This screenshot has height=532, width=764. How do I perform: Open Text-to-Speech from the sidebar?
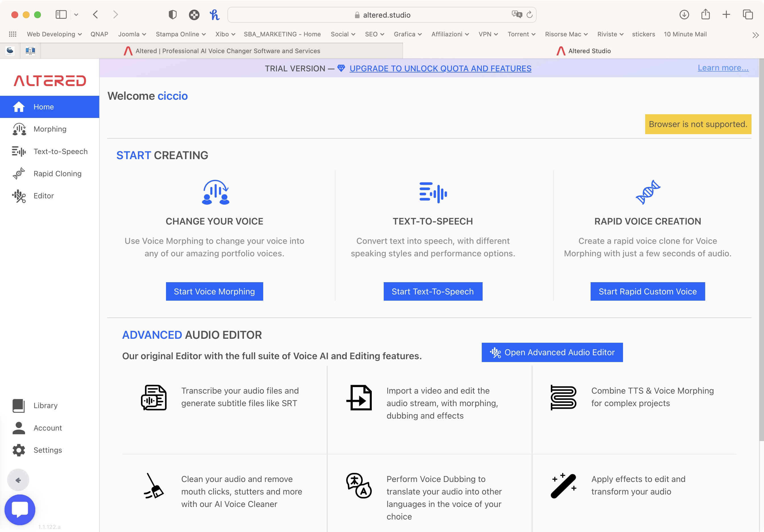49,151
